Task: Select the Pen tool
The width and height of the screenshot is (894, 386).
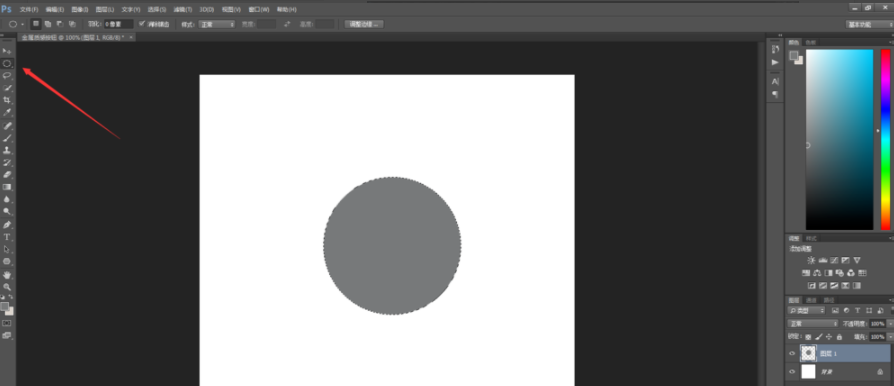Action: [7, 225]
